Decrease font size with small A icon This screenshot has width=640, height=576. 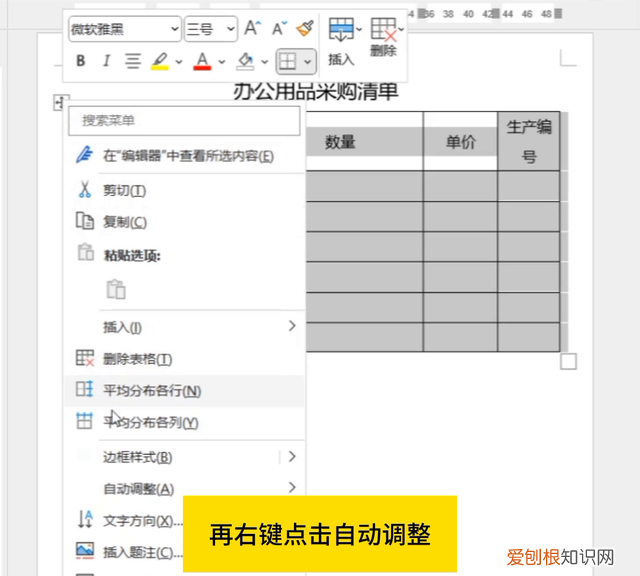click(x=280, y=28)
